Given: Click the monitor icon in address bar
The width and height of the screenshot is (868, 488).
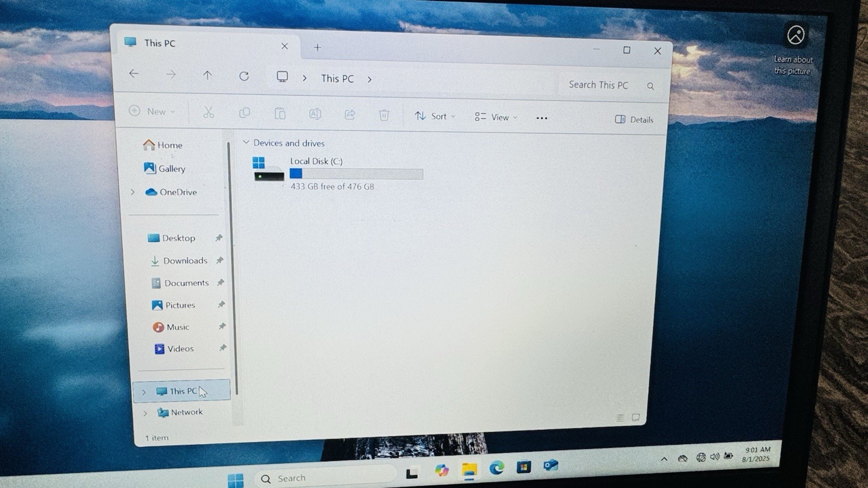Looking at the screenshot, I should click(282, 77).
